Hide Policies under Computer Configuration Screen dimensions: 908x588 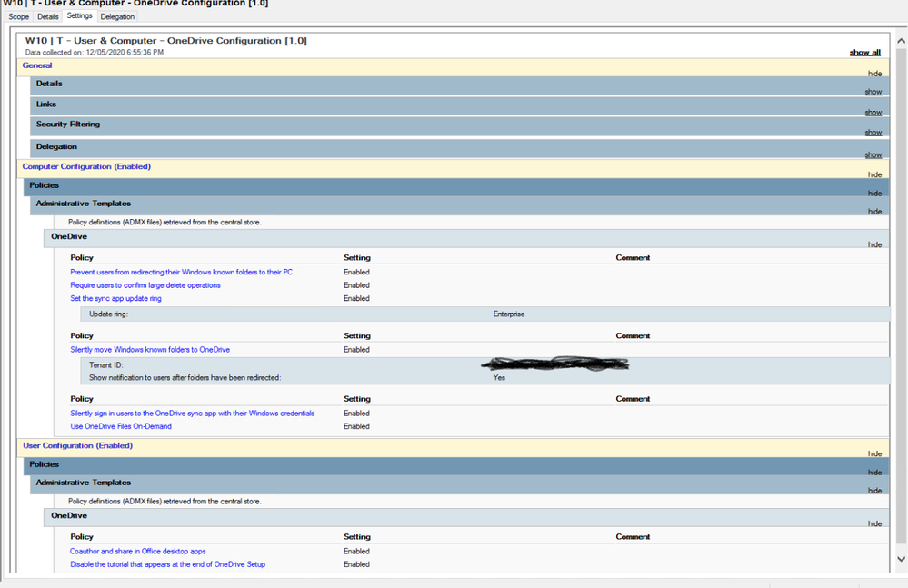pos(874,194)
